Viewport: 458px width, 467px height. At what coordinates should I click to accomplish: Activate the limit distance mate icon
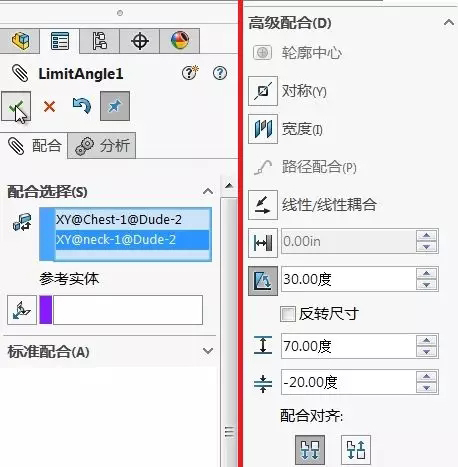(263, 243)
